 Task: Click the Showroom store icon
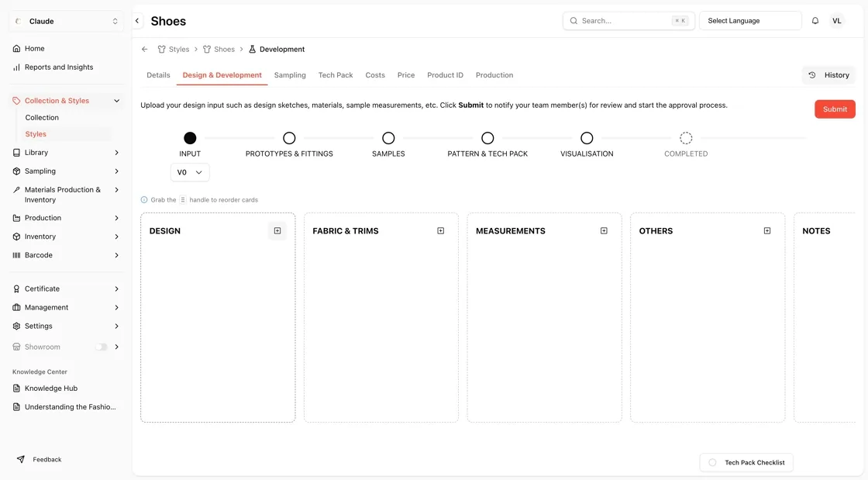(16, 347)
